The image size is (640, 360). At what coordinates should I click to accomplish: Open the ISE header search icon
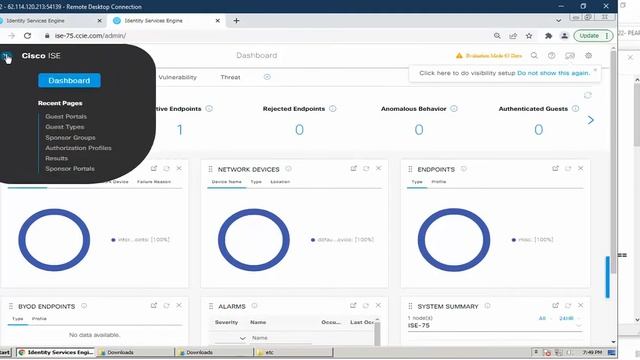pyautogui.click(x=534, y=56)
